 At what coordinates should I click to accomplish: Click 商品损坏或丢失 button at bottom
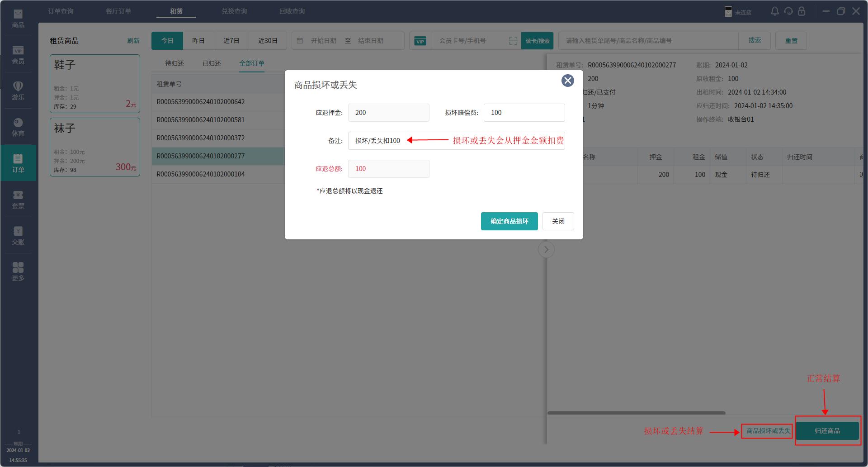768,431
